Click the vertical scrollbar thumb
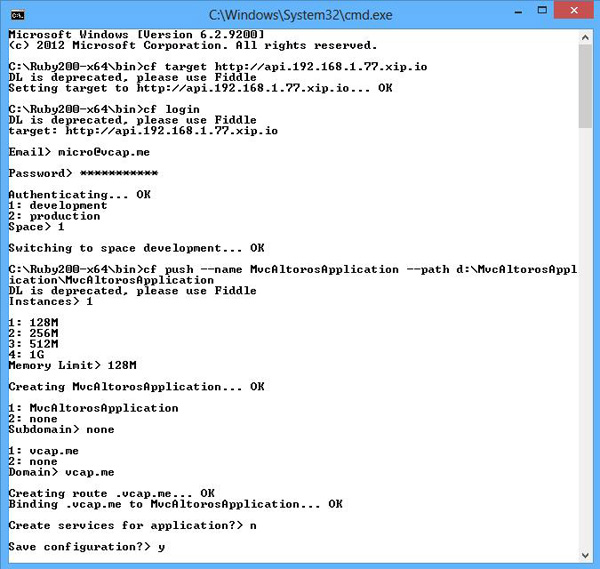Screen dimensions: 600x569 tap(585, 86)
